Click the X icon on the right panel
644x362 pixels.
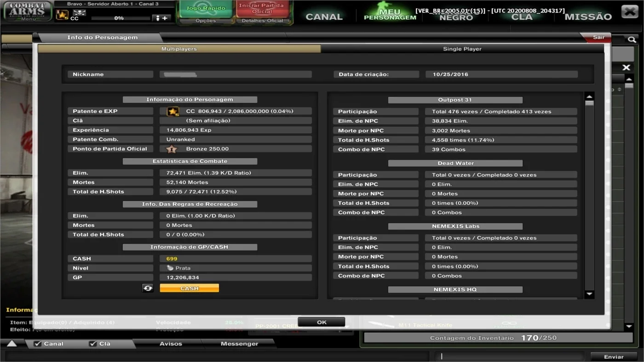tap(626, 68)
